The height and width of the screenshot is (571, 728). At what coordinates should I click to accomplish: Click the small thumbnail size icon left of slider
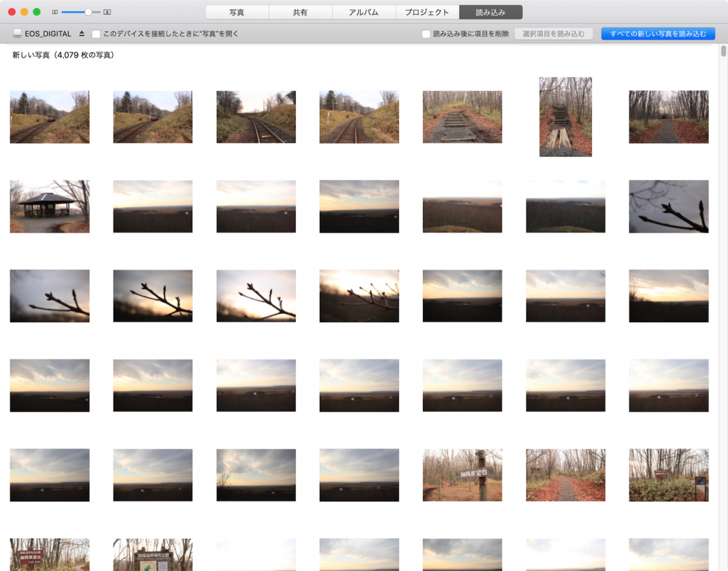point(55,12)
